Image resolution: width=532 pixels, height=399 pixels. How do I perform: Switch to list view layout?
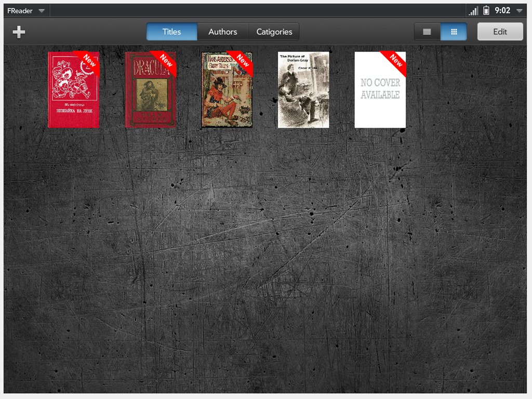tap(427, 32)
